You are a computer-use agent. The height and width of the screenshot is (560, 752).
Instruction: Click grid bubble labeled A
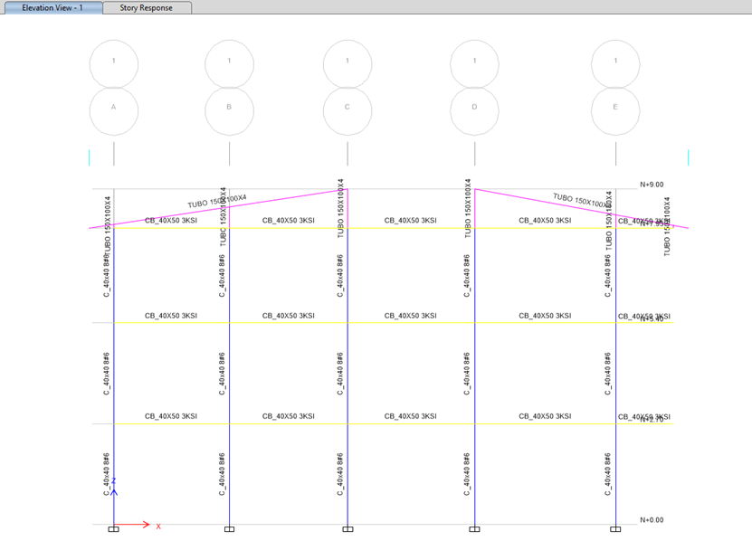pyautogui.click(x=114, y=111)
